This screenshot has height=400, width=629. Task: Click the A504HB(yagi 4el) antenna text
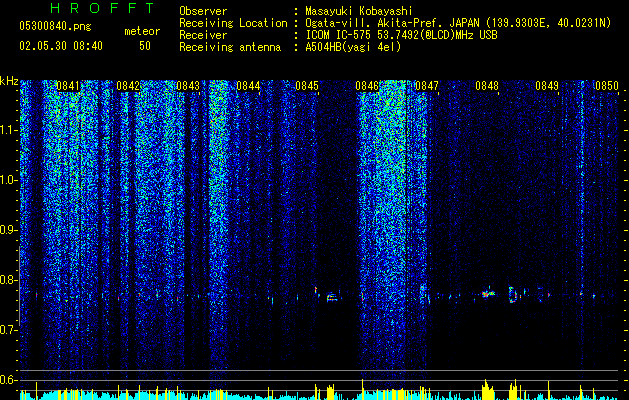(353, 47)
